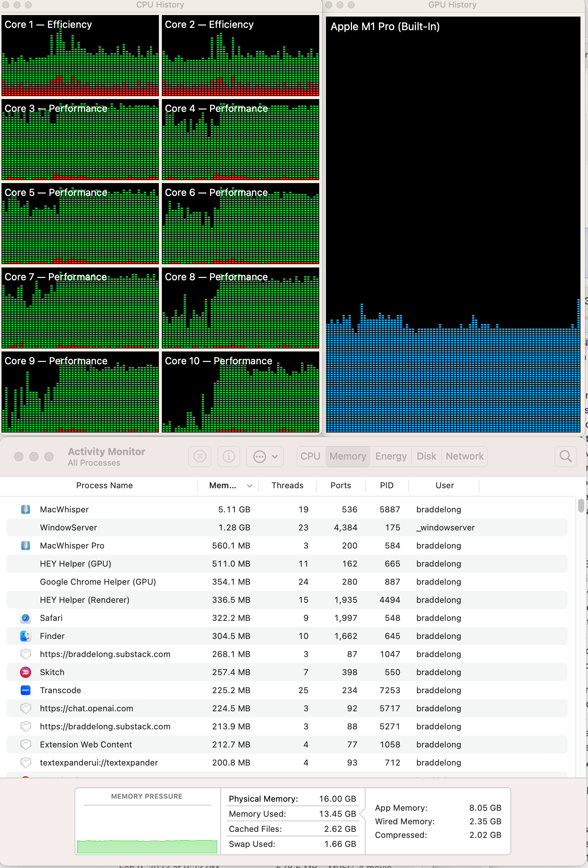This screenshot has width=588, height=868.
Task: Open the search magnifier icon
Action: (565, 457)
